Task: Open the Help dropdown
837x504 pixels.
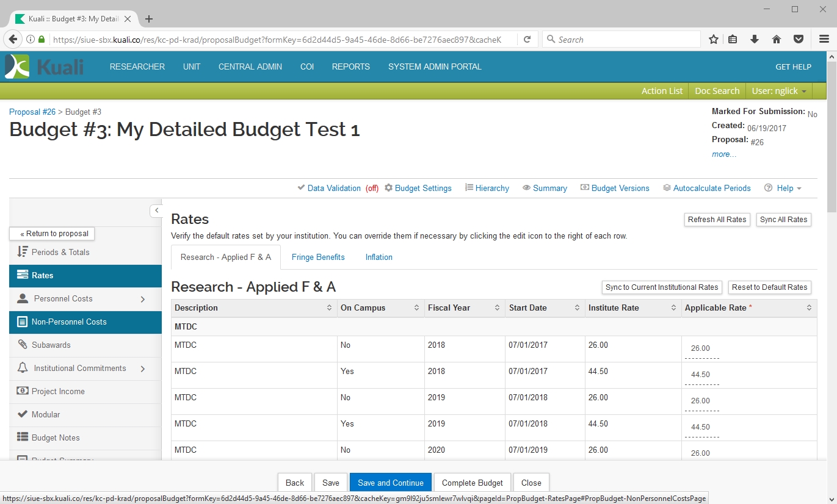Action: coord(783,188)
